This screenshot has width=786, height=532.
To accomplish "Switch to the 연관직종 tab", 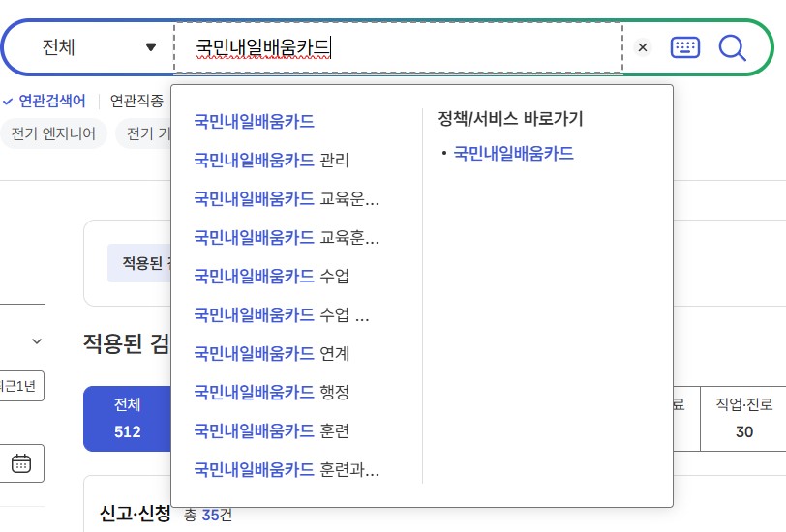I will (x=136, y=101).
